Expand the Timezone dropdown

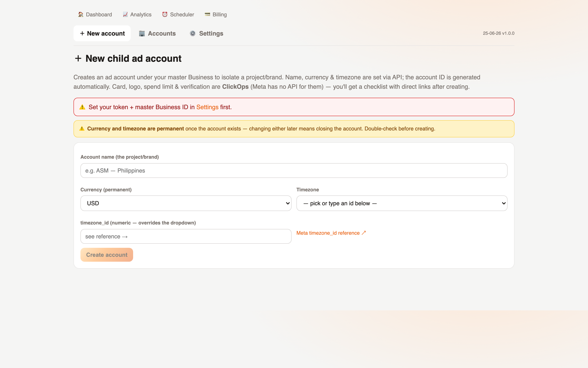coord(402,203)
